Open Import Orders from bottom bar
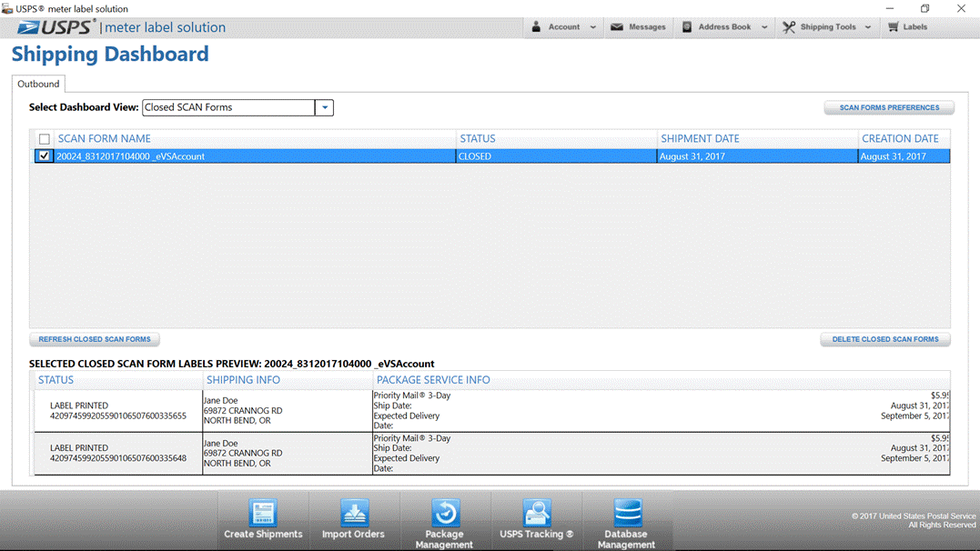980x551 pixels. [354, 520]
